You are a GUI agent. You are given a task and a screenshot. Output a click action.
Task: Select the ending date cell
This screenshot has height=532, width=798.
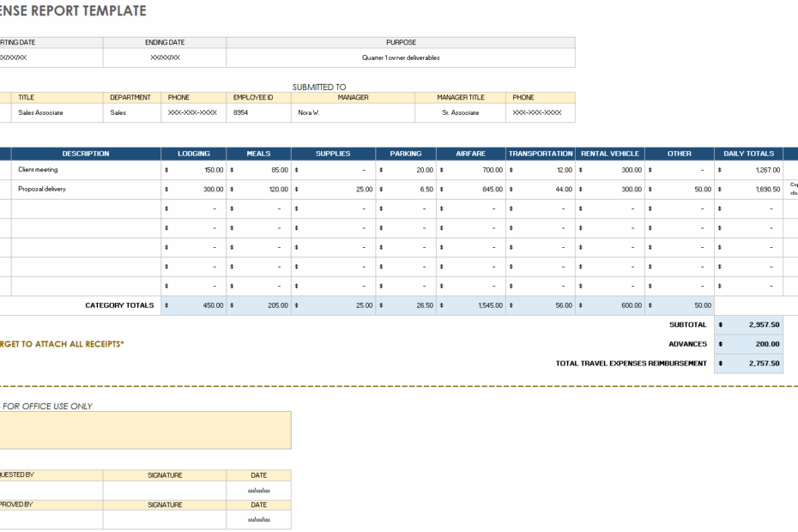pyautogui.click(x=164, y=57)
